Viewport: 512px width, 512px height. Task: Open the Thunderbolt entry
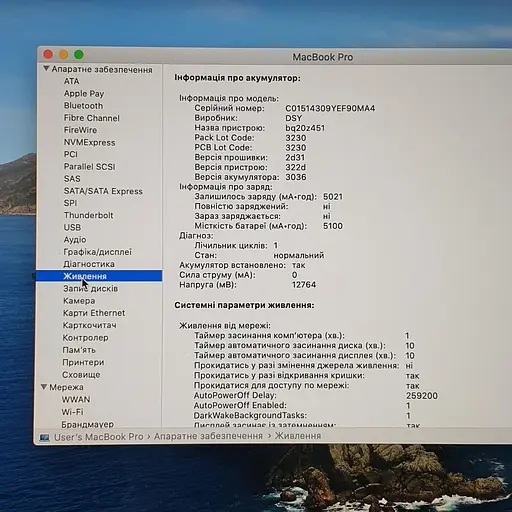point(88,215)
